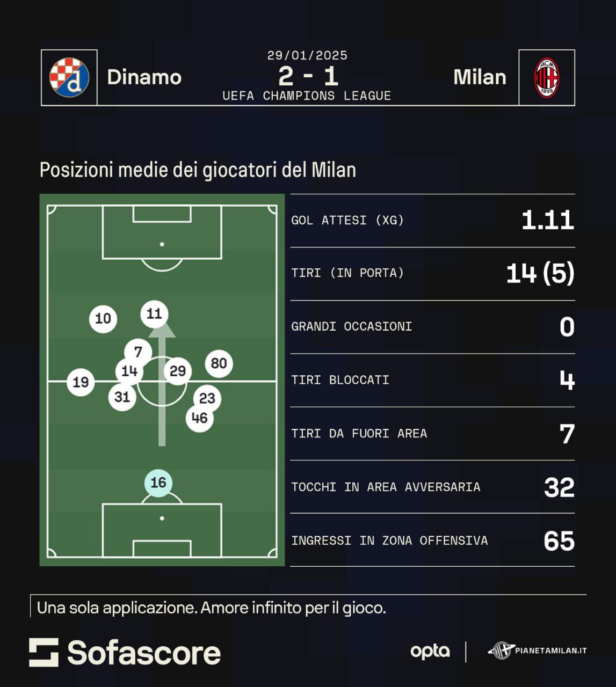Click the Dinamo Zagreb club crest

(69, 77)
